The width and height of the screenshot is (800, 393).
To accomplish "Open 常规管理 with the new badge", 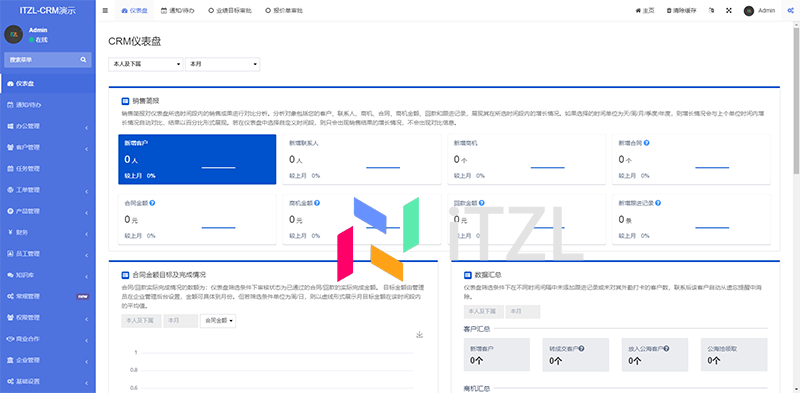I will click(48, 296).
